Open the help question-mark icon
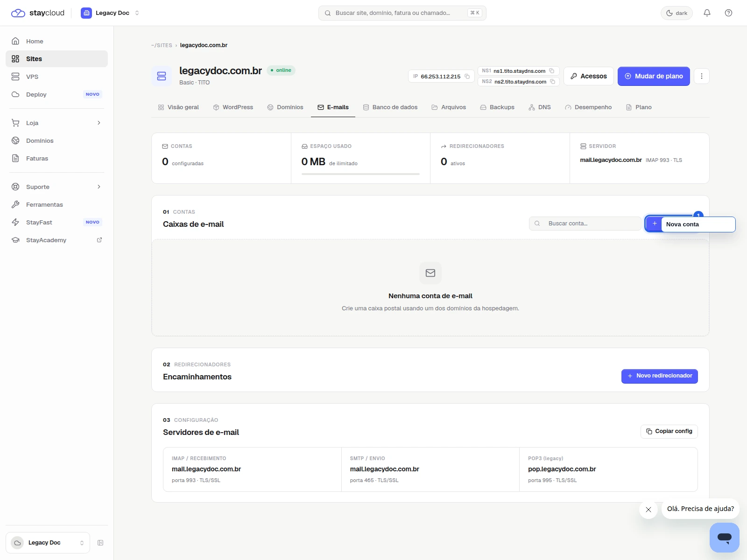 (728, 13)
